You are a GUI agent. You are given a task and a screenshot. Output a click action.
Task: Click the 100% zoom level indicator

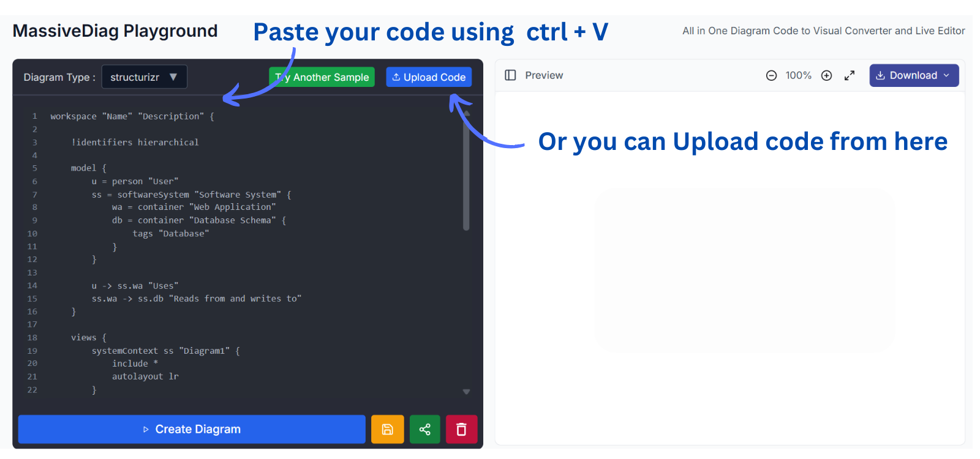[x=798, y=75]
